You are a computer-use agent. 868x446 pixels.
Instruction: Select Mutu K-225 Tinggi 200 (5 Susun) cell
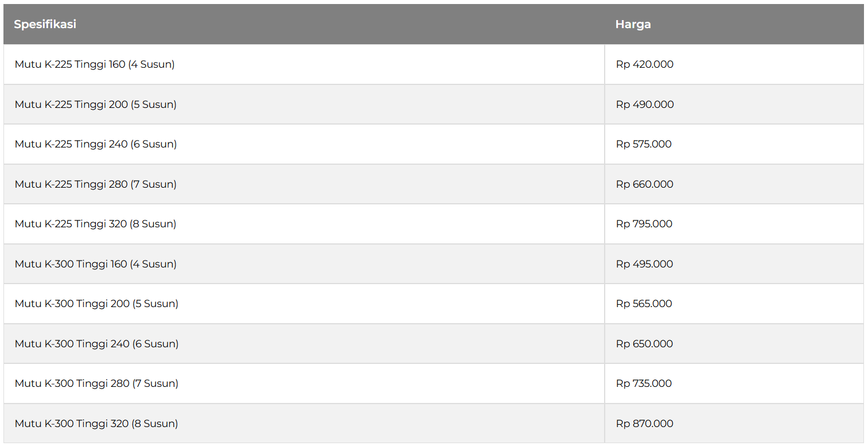point(304,104)
